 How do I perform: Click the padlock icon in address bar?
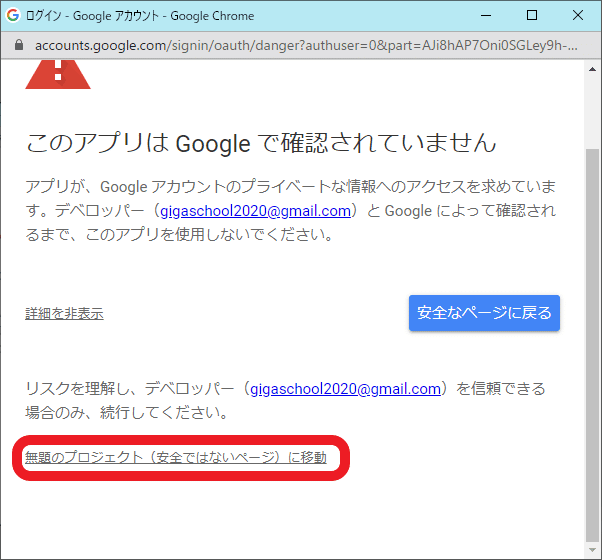tap(18, 45)
